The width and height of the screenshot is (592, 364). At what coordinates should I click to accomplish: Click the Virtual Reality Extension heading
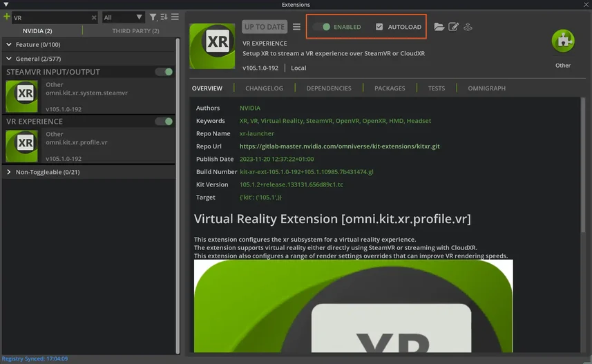332,219
